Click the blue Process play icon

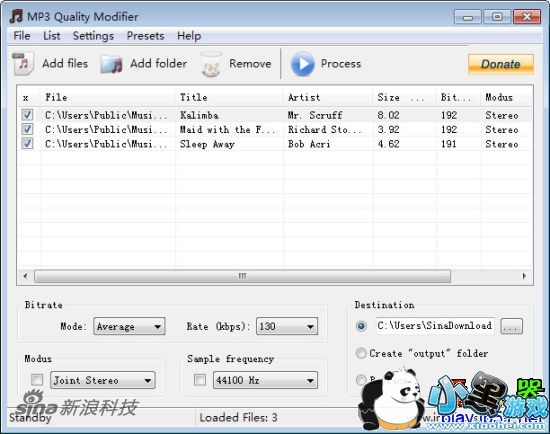302,64
